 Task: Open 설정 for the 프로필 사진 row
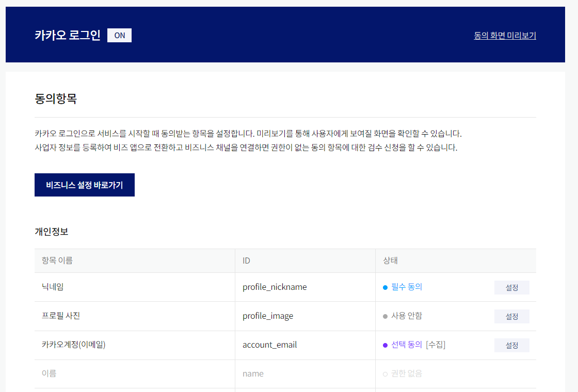pos(511,316)
